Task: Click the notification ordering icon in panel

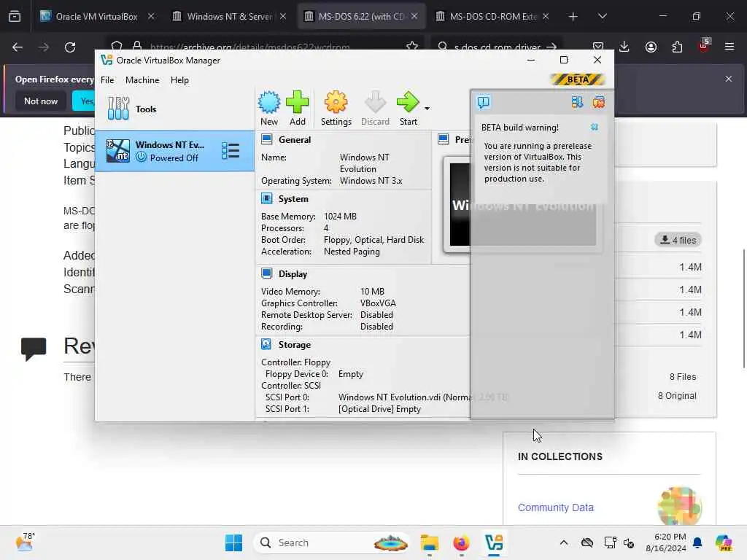Action: (x=578, y=102)
